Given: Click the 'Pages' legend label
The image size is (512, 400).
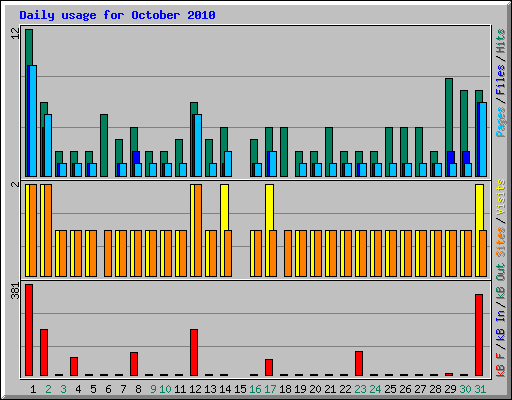Looking at the screenshot, I should point(501,122).
